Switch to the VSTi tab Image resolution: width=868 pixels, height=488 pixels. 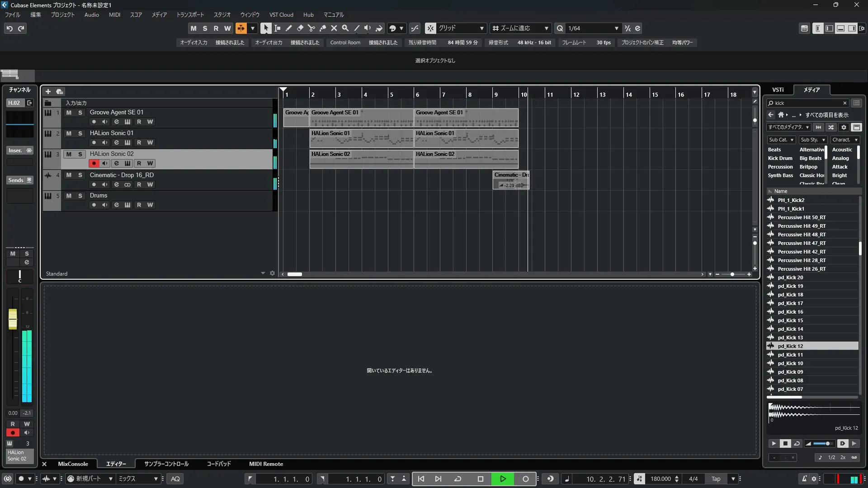tap(778, 89)
